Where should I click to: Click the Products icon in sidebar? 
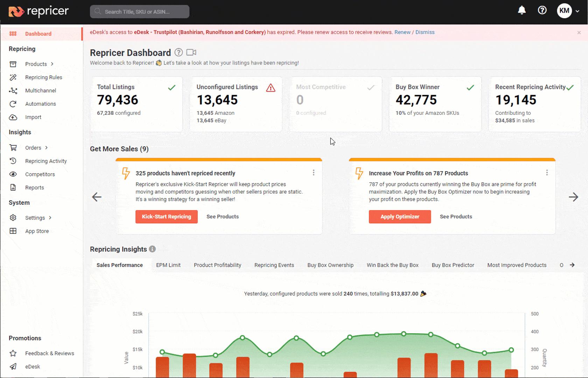pyautogui.click(x=13, y=64)
